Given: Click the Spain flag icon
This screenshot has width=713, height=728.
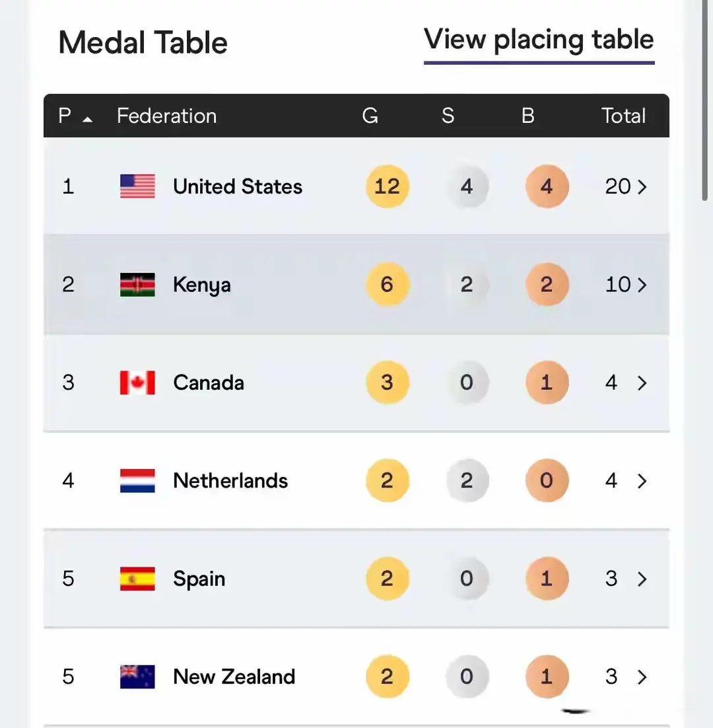Looking at the screenshot, I should coord(137,579).
